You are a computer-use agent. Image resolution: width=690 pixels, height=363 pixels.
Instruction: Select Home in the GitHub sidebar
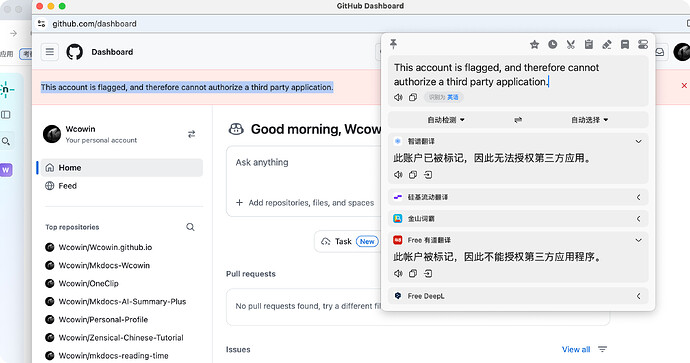tap(122, 168)
